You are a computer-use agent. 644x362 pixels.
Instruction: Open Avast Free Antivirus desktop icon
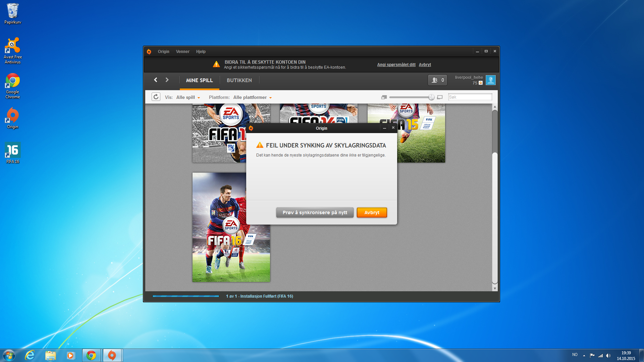pos(13,51)
